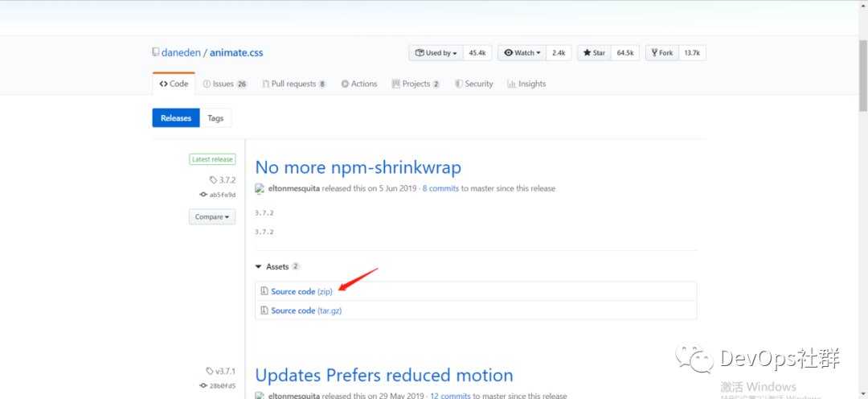
Task: Click the 45.4k used-by count
Action: (x=477, y=53)
